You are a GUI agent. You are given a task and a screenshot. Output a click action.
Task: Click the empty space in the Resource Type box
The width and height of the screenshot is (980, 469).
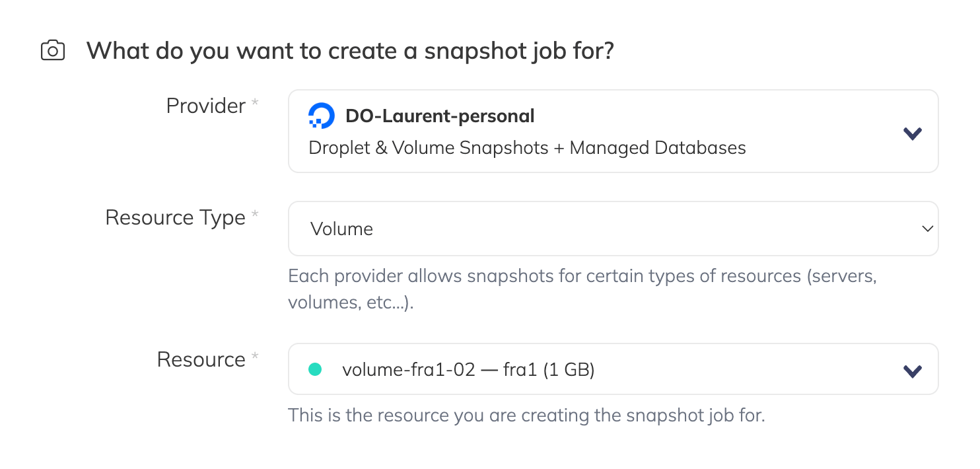627,229
